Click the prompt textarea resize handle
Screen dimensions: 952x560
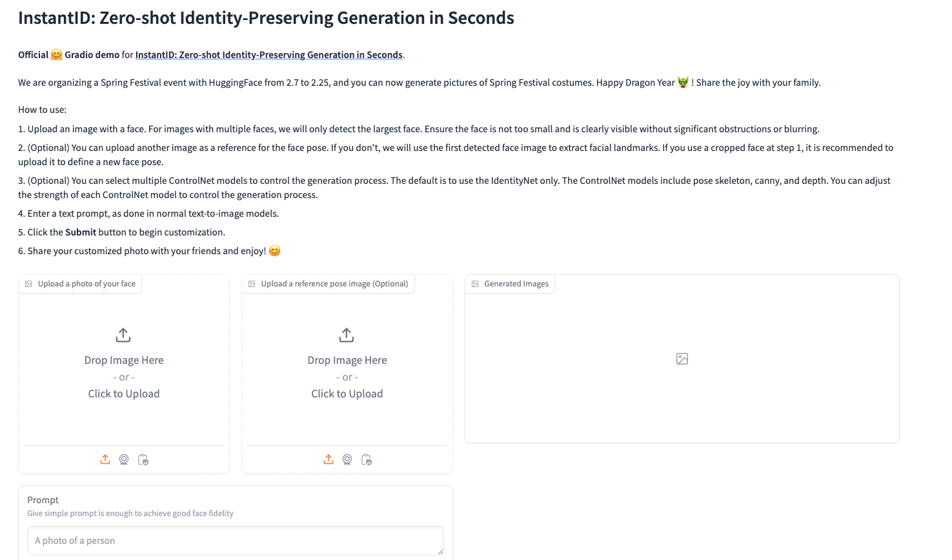point(441,552)
